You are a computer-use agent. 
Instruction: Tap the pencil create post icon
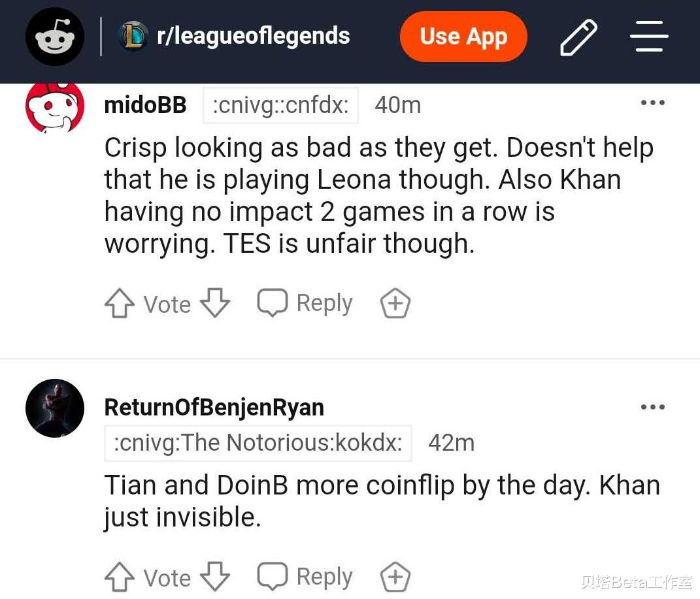pos(578,37)
